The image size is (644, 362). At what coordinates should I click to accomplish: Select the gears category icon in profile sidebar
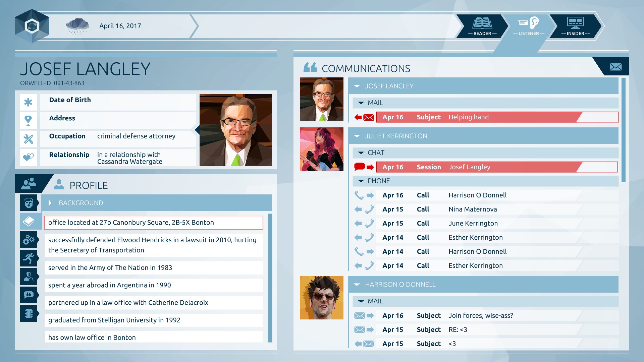coord(29,240)
